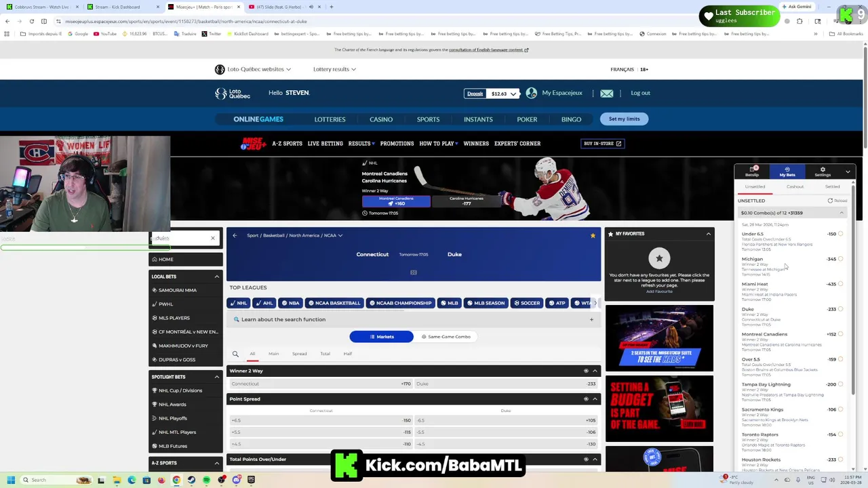Viewport: 868px width, 488px height.
Task: Open HOME in the left sidebar
Action: 186,260
